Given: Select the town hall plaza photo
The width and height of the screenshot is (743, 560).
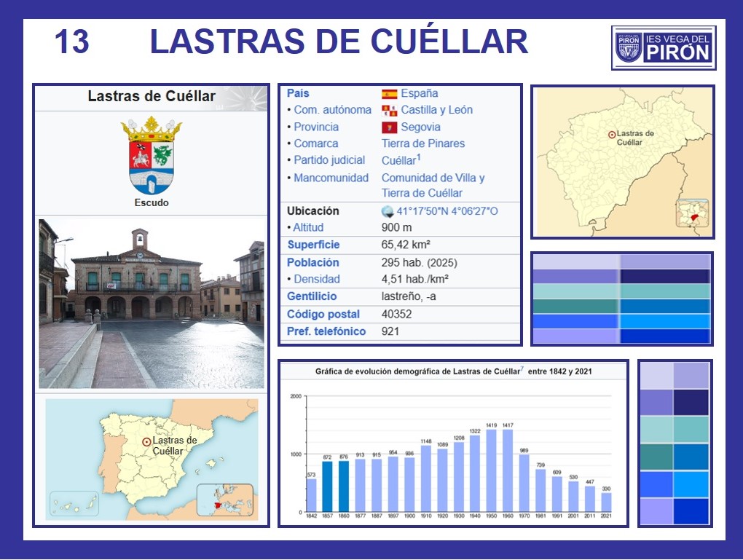Looking at the screenshot, I should coord(152,304).
